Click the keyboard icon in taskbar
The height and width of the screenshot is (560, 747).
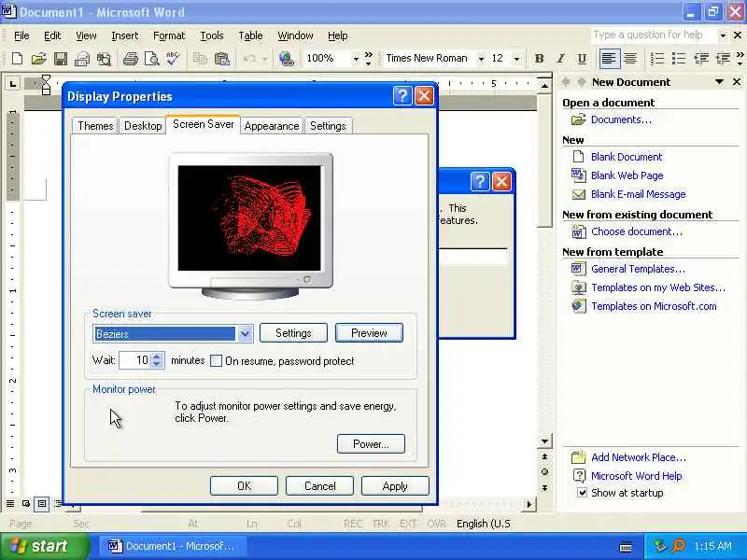tap(626, 547)
